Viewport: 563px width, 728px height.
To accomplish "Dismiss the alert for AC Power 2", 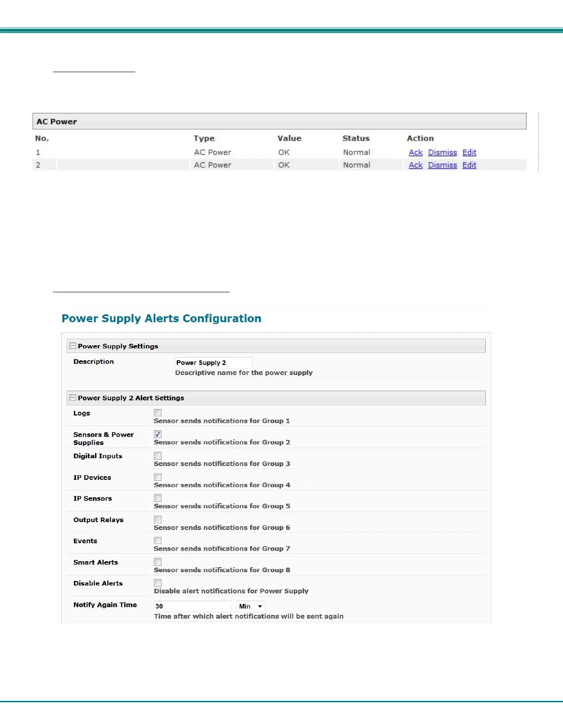I will coord(442,165).
